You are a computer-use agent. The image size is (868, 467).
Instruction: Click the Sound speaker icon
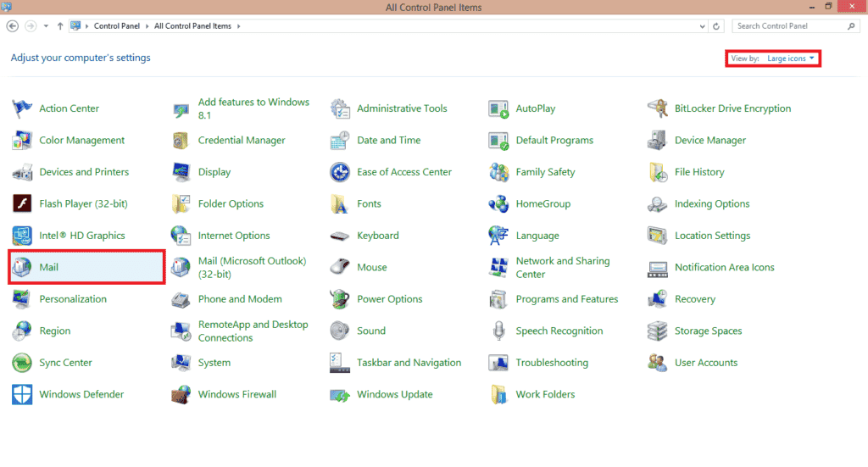tap(340, 331)
